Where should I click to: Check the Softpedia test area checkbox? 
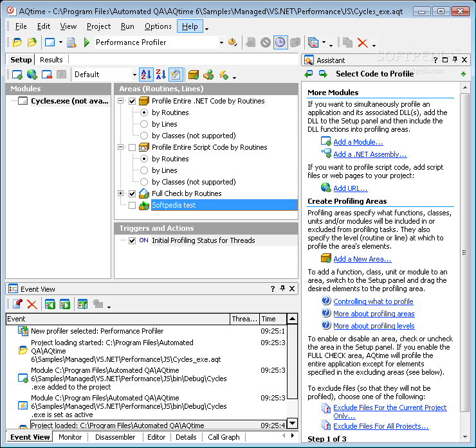pos(132,205)
